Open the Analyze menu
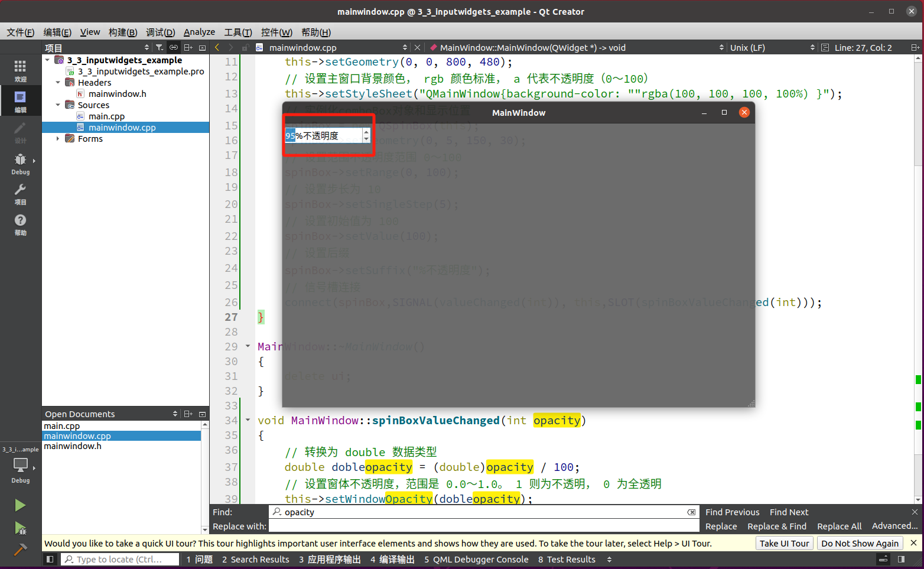Screen dimensions: 924x569 click(x=199, y=32)
